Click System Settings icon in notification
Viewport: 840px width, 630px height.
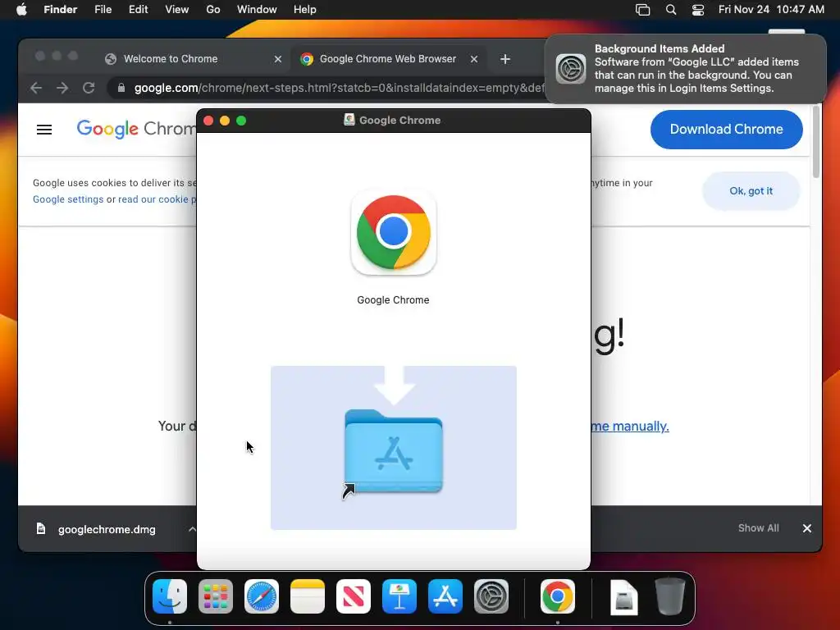coord(571,69)
